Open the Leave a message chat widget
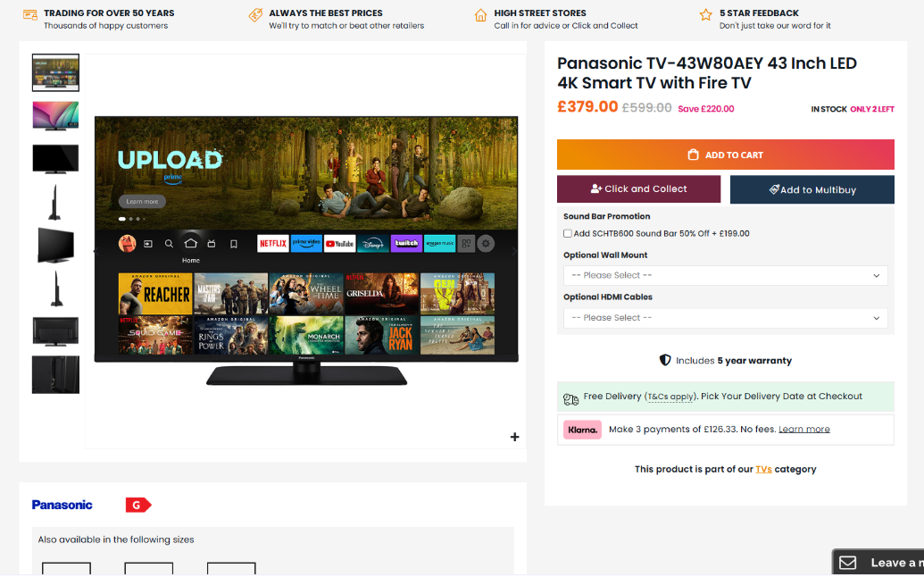Image resolution: width=924 pixels, height=577 pixels. 878,563
